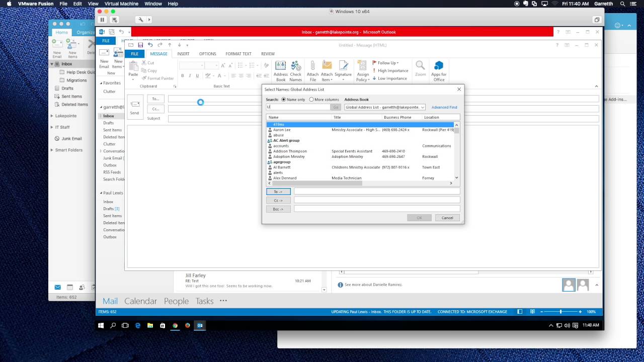644x362 pixels.
Task: Click Undo in message quick access toolbar
Action: (x=150, y=45)
